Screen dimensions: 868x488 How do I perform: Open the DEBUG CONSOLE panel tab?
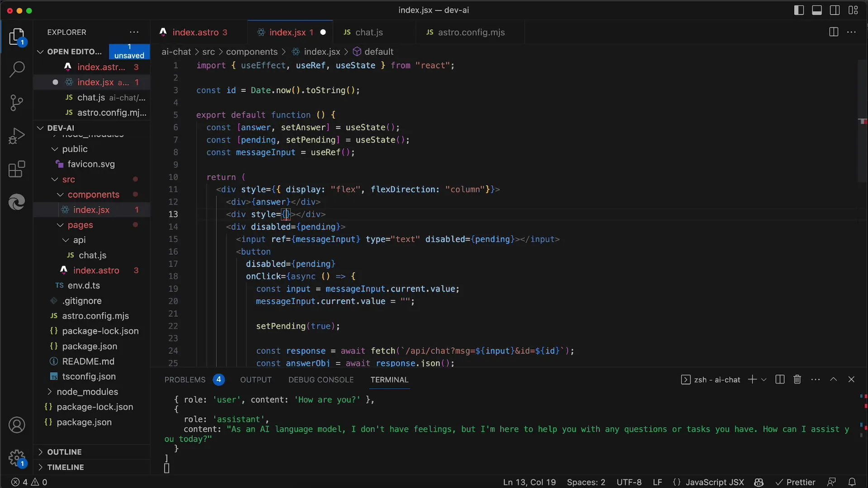(x=321, y=380)
